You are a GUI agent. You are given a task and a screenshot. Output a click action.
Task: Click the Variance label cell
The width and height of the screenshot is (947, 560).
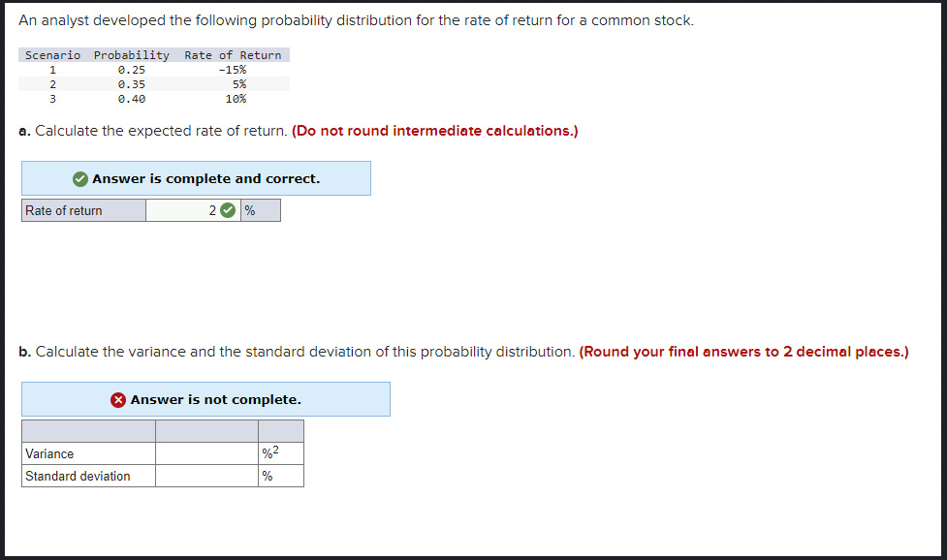pyautogui.click(x=87, y=451)
